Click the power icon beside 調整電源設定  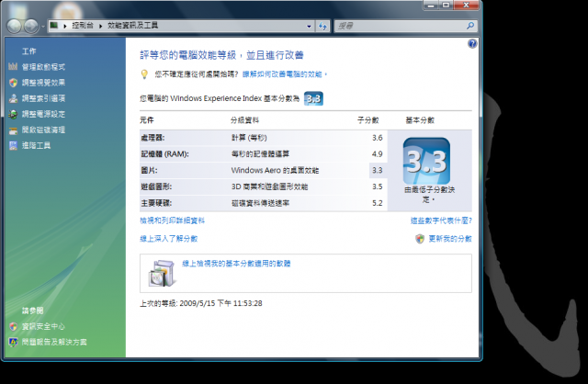[x=13, y=114]
